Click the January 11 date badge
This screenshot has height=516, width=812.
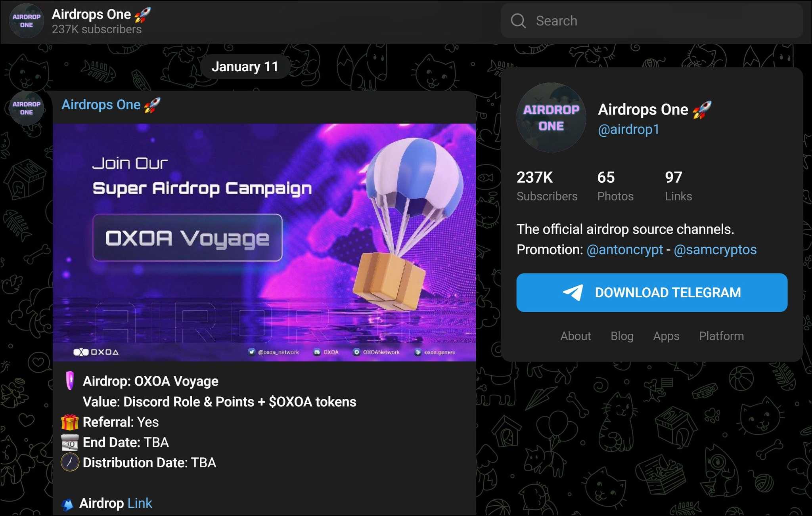pos(245,66)
